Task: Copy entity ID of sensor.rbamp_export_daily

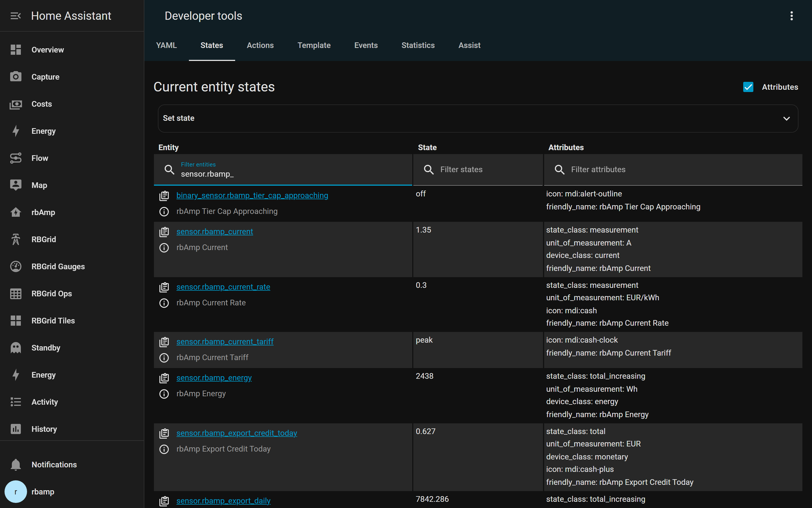Action: pos(164,501)
